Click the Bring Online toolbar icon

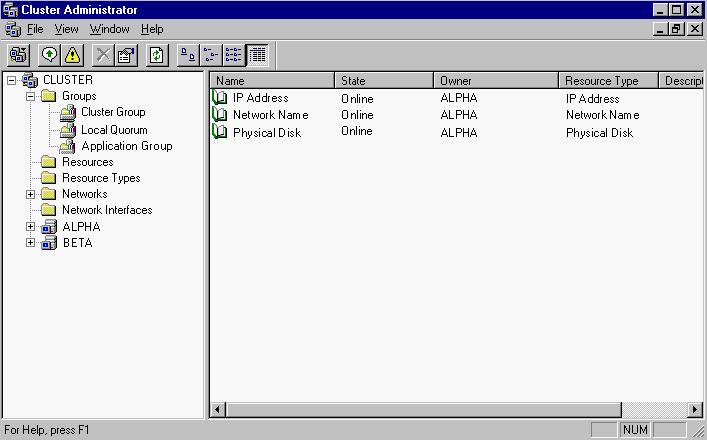pos(50,56)
